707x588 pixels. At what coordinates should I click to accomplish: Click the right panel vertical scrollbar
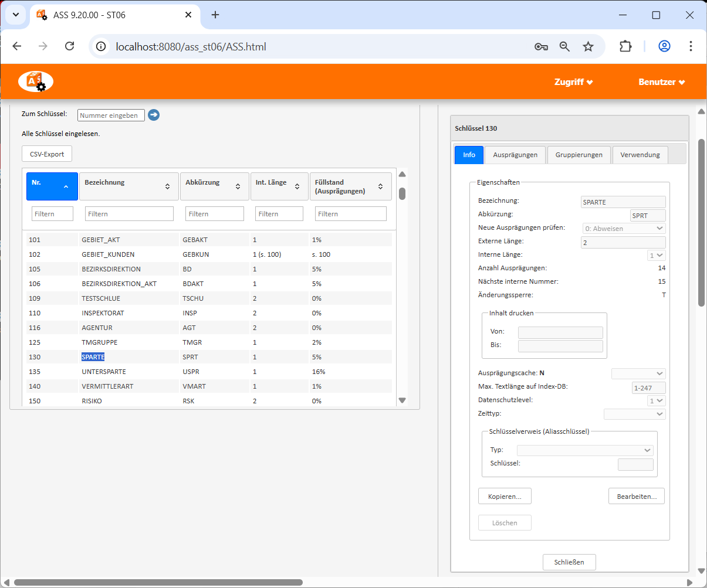pos(701,222)
